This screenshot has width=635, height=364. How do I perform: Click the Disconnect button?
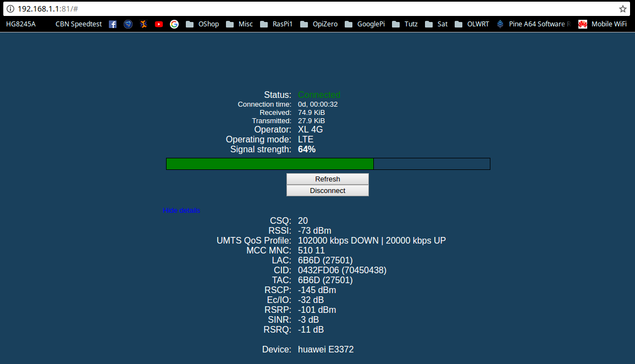pyautogui.click(x=328, y=191)
